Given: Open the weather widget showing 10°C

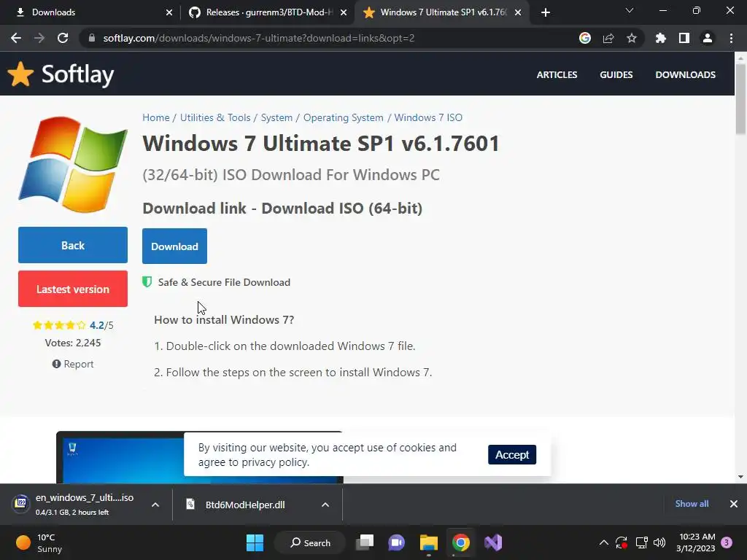Looking at the screenshot, I should tap(39, 542).
